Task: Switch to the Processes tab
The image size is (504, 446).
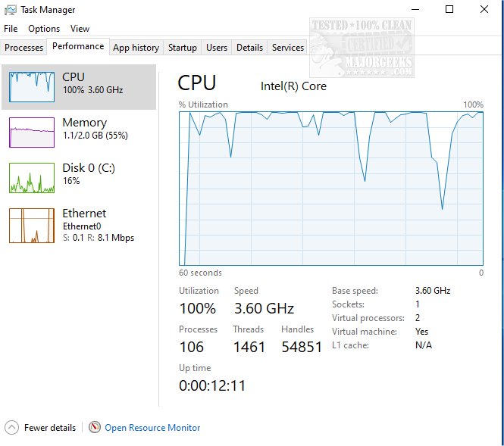Action: coord(24,48)
